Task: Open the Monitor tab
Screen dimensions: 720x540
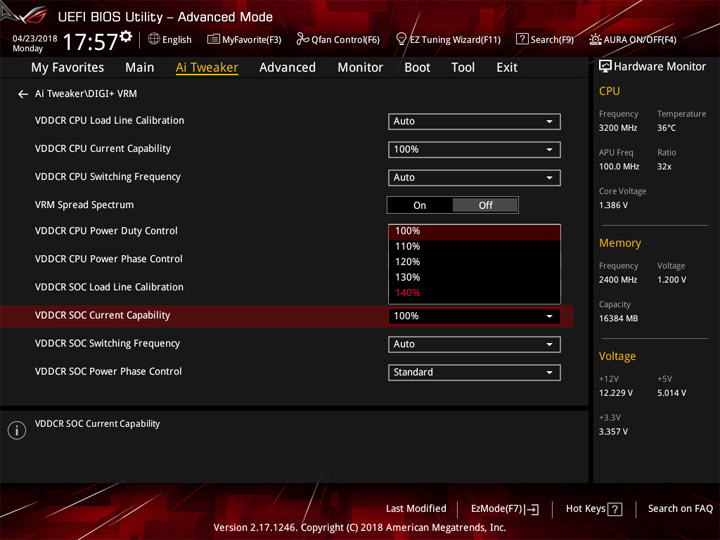Action: [x=360, y=68]
